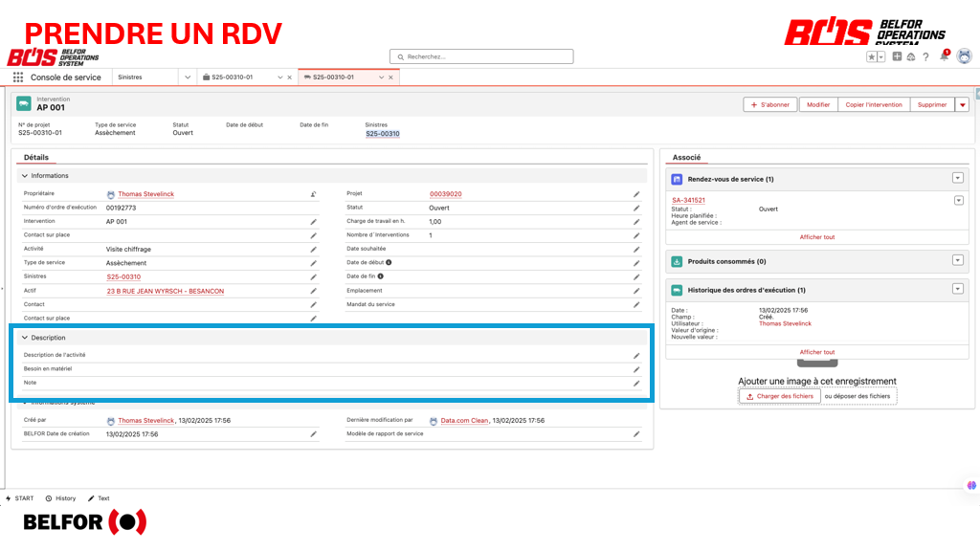This screenshot has height=551, width=980.
Task: Edit BELFOR Date de création
Action: click(313, 434)
